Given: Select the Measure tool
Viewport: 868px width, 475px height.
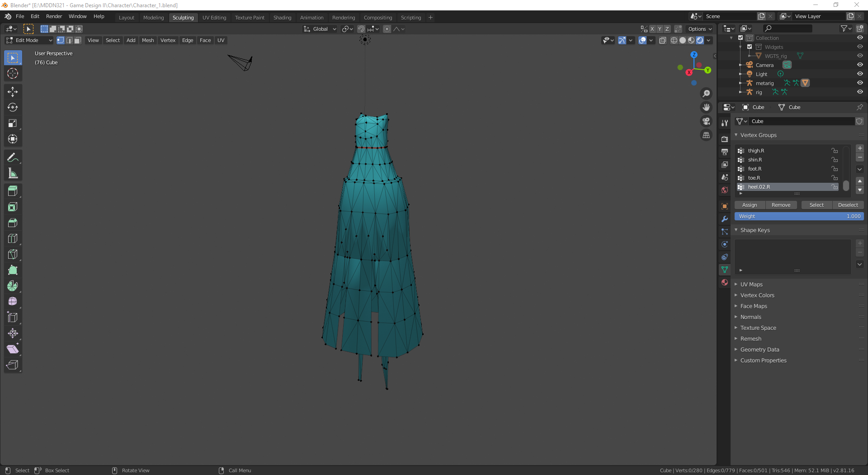Looking at the screenshot, I should tap(13, 174).
